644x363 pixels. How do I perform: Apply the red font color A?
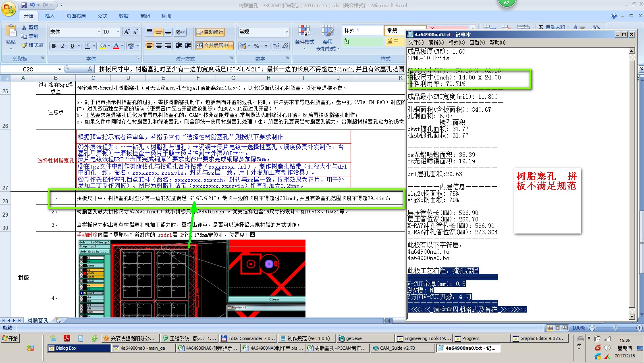pos(116,46)
